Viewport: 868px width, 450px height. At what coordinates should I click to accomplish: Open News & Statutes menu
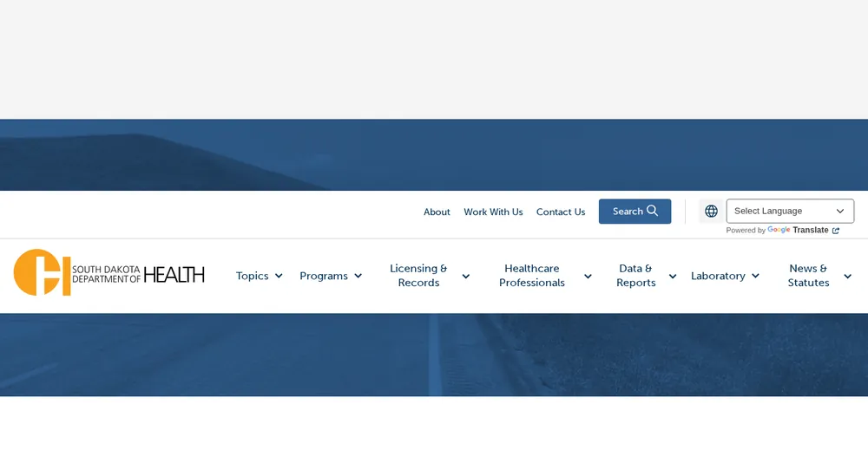coord(809,276)
